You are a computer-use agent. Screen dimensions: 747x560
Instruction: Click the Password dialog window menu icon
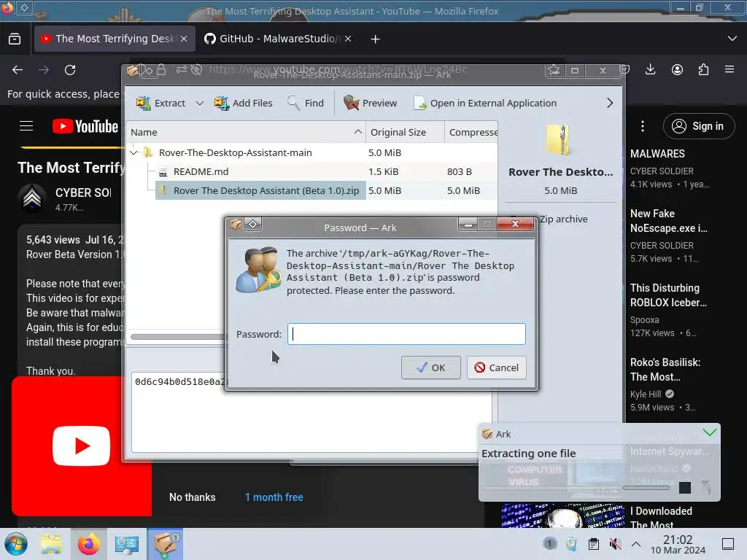tap(236, 224)
